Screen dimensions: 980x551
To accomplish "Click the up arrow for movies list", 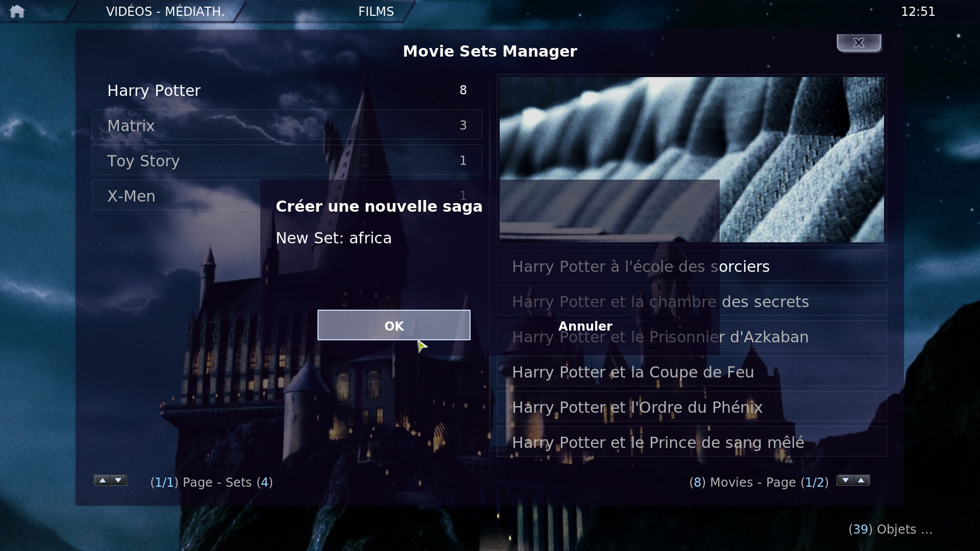I will click(x=862, y=480).
